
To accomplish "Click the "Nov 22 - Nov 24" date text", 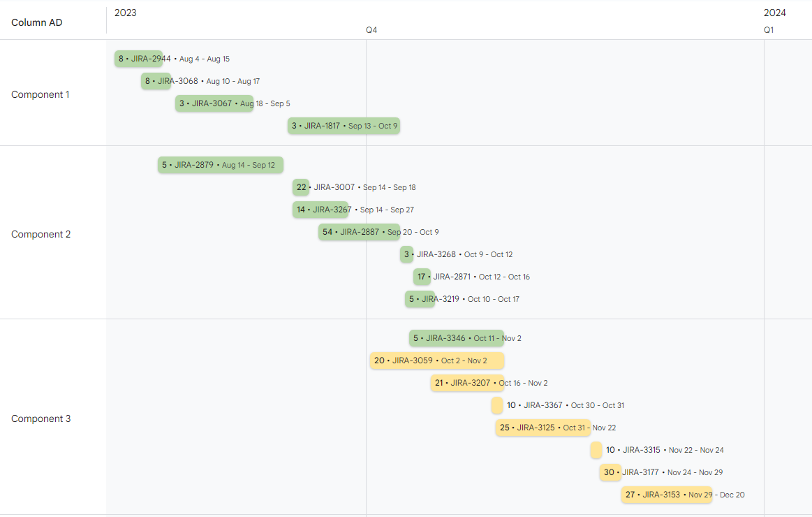I will tap(696, 449).
